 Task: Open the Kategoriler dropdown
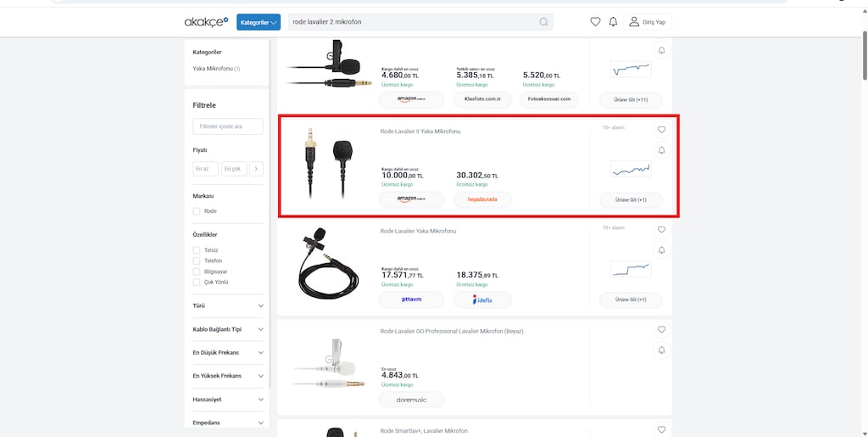click(x=259, y=22)
